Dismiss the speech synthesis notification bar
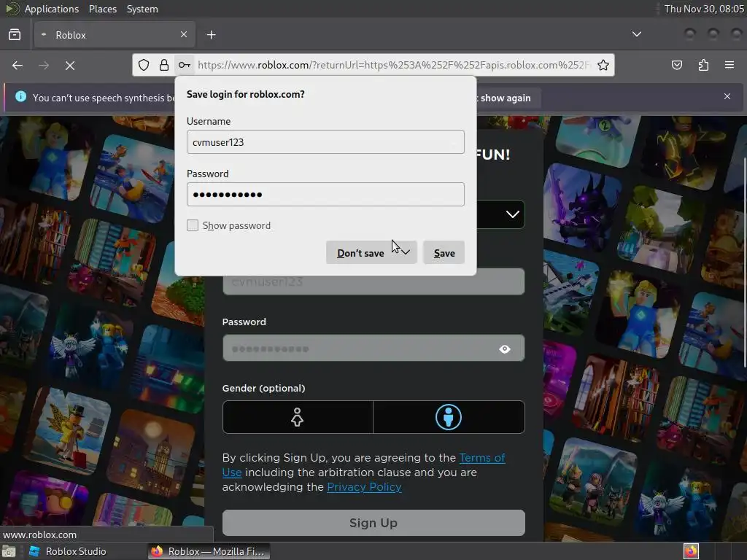This screenshot has width=747, height=560. coord(727,96)
